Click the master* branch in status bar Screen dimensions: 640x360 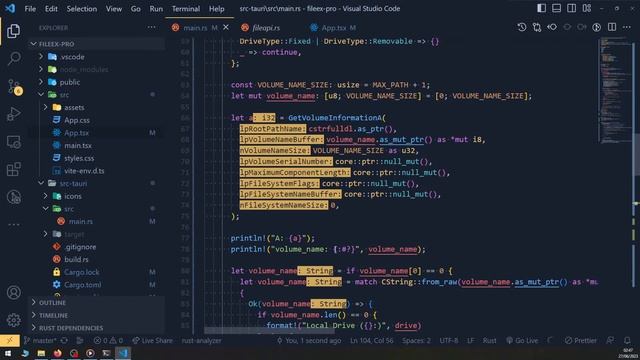[40, 340]
